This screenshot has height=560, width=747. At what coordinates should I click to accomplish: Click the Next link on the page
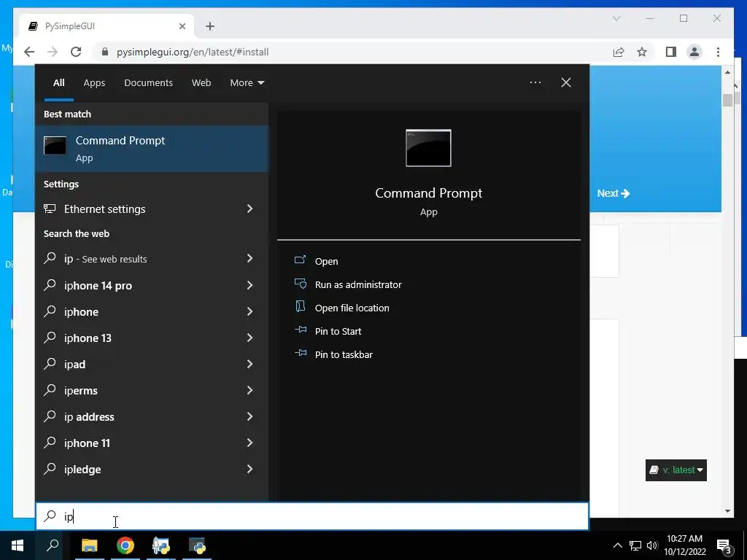[x=613, y=193]
